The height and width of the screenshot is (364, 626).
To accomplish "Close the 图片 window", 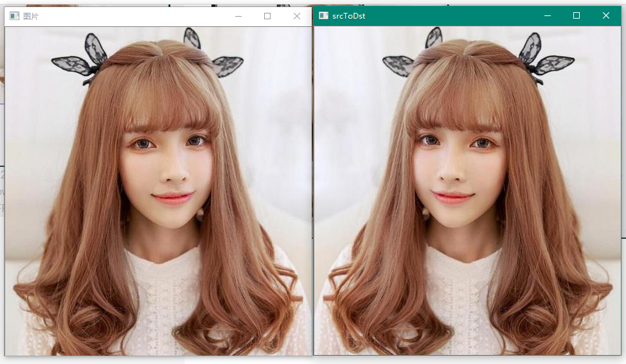I will [297, 16].
